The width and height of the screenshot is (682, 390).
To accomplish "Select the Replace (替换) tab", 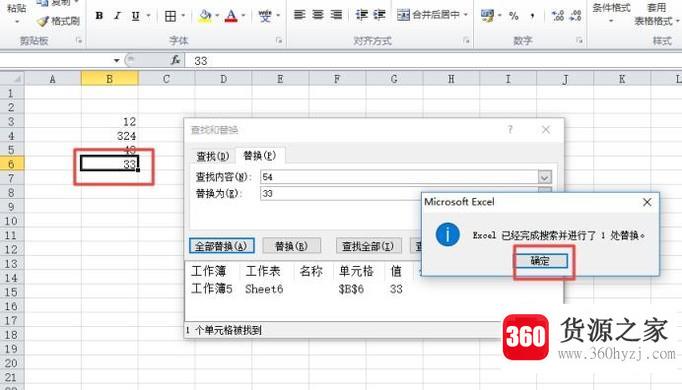I will point(260,155).
